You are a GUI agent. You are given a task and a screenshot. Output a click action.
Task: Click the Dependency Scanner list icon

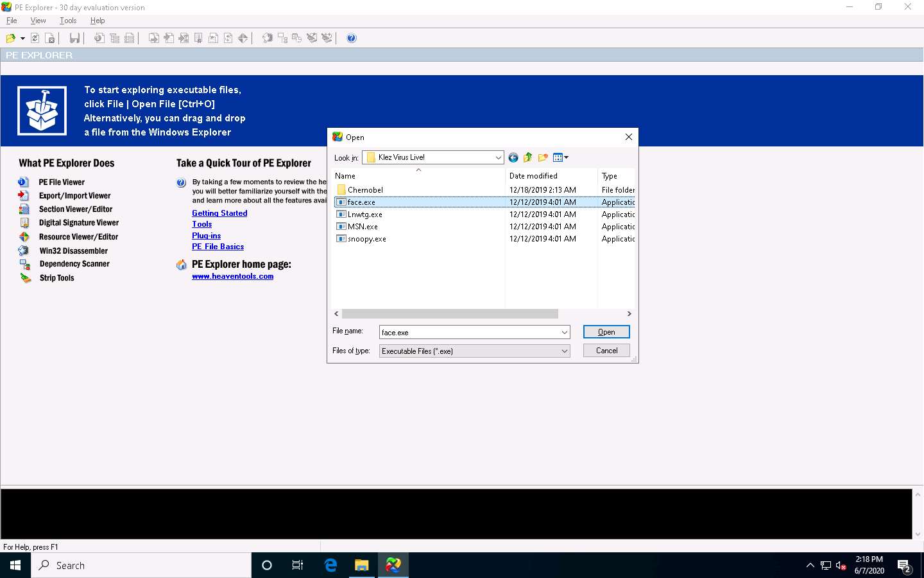[24, 264]
